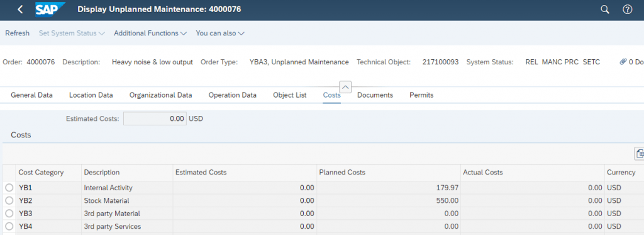Click the back arrow icon
644x235 pixels.
(x=21, y=9)
